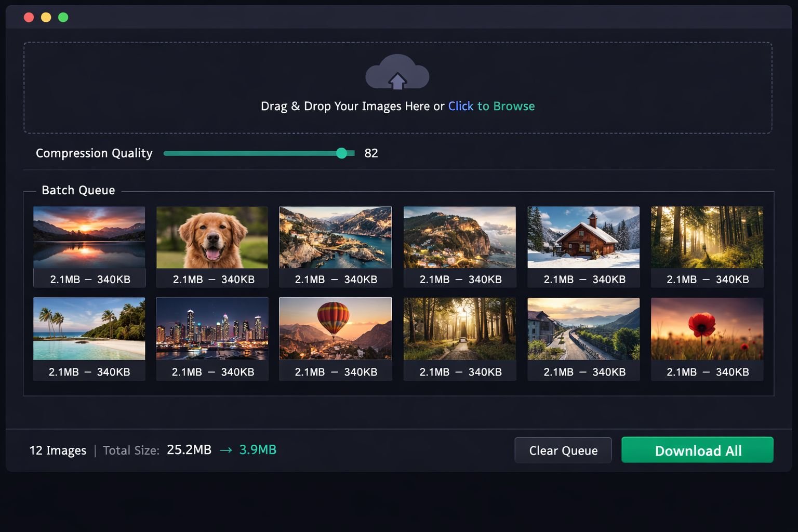The height and width of the screenshot is (532, 798).
Task: Click the Compression Quality slider handle
Action: [x=341, y=153]
